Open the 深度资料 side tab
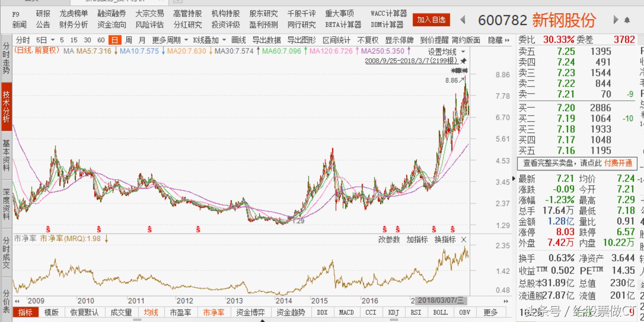 6,204
